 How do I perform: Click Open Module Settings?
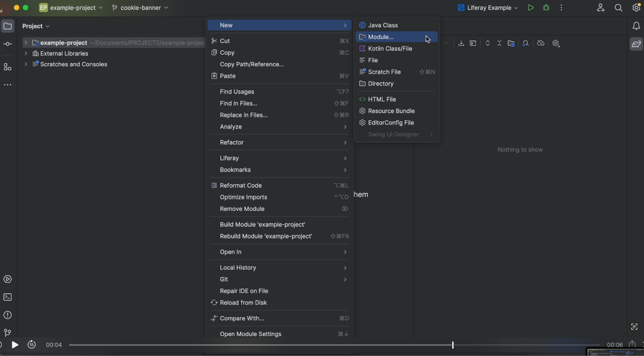(x=251, y=334)
